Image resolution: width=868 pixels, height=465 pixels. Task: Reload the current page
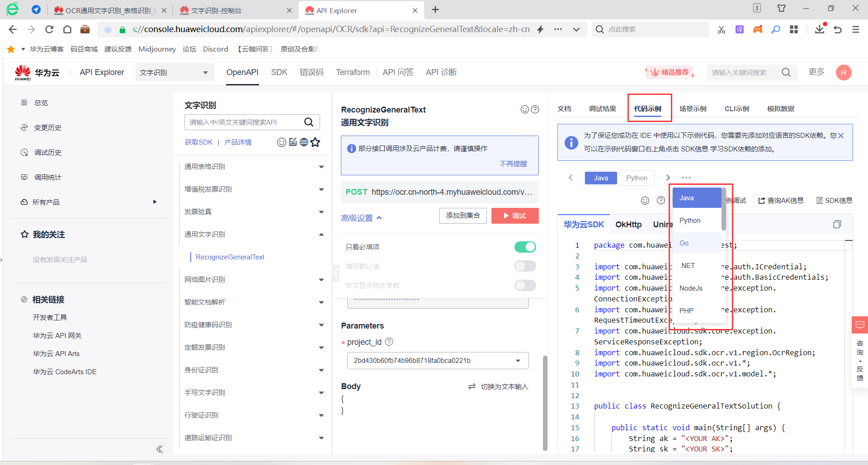(49, 29)
